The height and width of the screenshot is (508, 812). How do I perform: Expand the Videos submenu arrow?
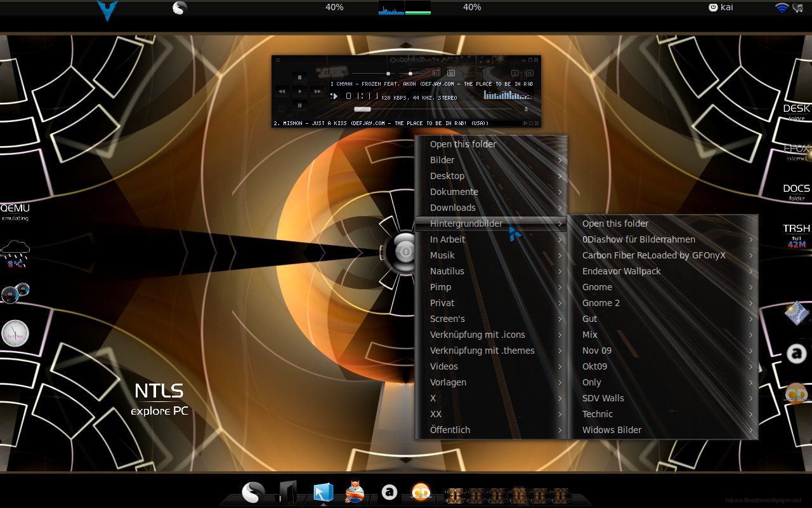coord(560,366)
